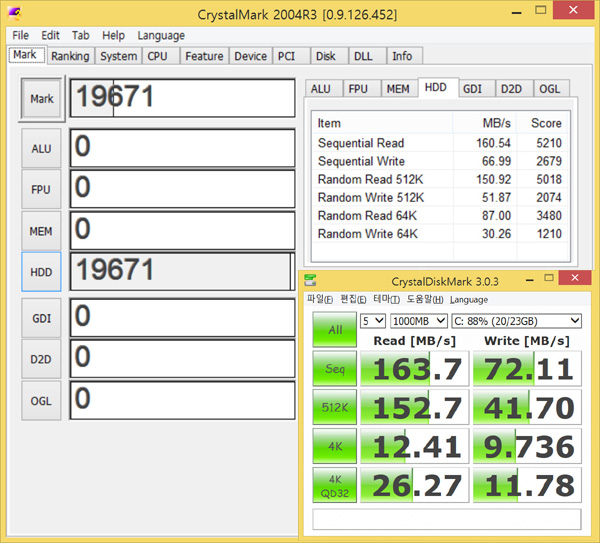Screen dimensions: 600x543
Task: Open the 편집(E) menu in CrystalDiskMark
Action: [x=353, y=299]
